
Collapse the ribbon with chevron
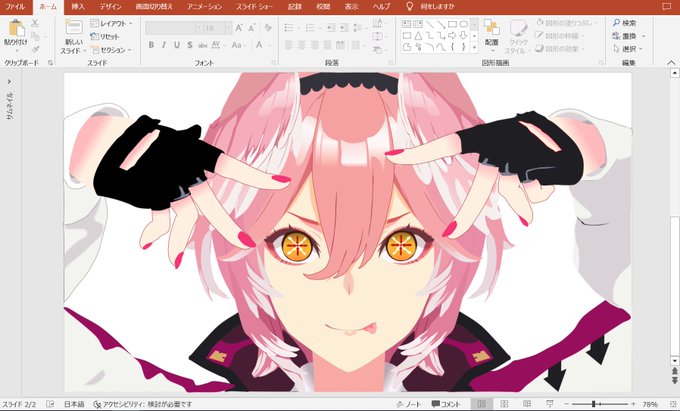671,63
